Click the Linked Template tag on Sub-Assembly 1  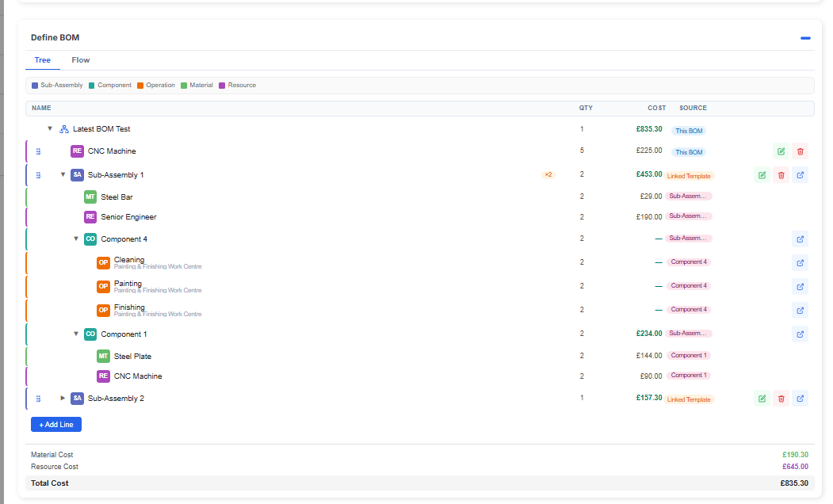pos(689,176)
